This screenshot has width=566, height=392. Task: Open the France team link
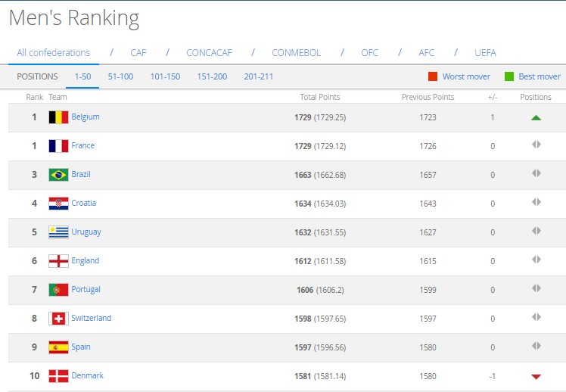pos(83,145)
